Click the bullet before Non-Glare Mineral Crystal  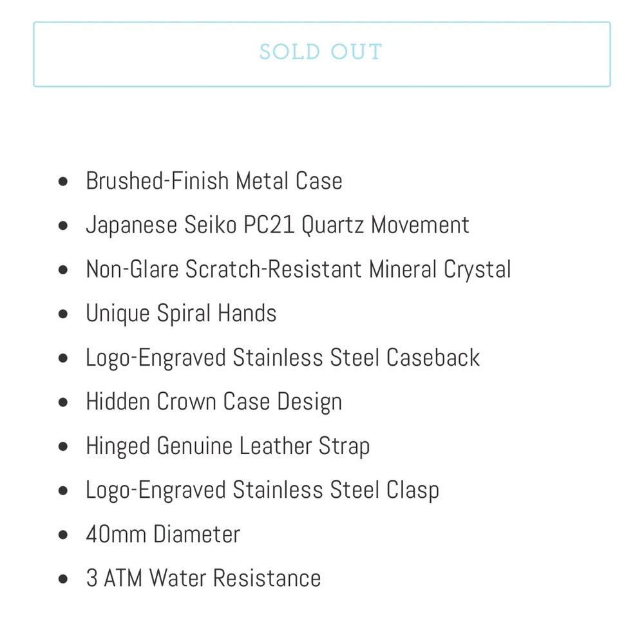click(62, 270)
